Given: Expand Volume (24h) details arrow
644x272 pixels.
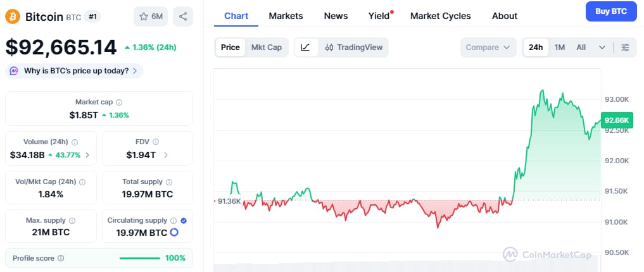Looking at the screenshot, I should pos(87,154).
